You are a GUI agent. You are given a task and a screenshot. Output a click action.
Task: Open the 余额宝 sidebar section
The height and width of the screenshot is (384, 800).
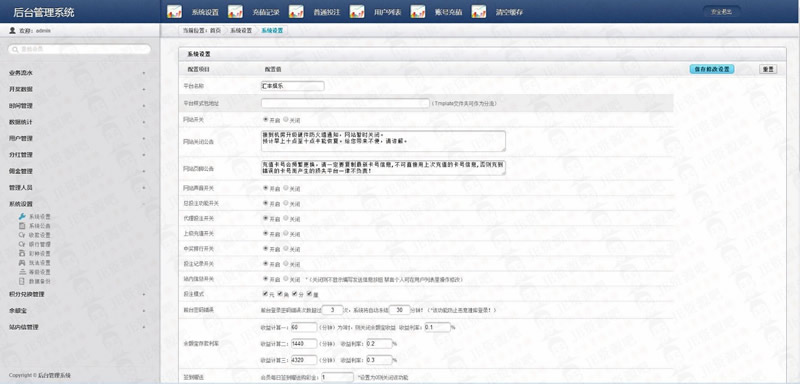coord(17,310)
